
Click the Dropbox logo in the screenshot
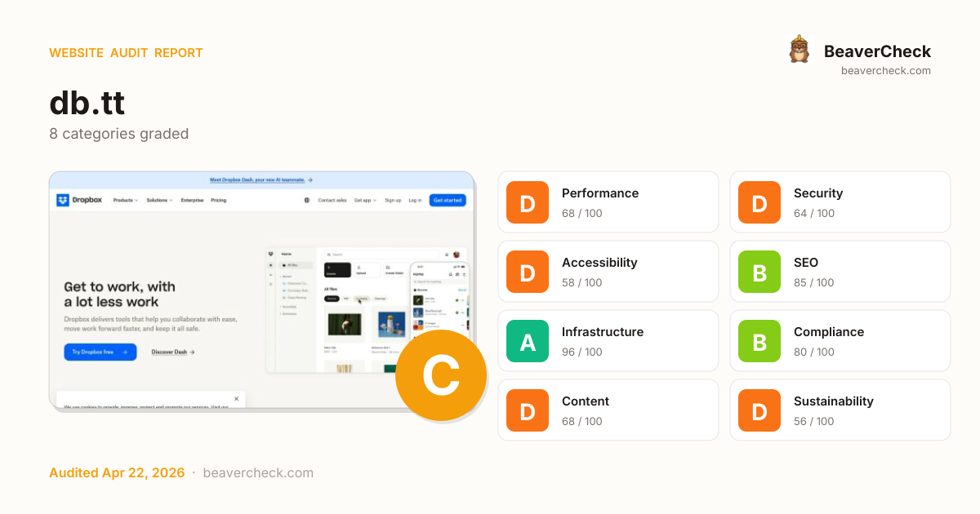[79, 200]
